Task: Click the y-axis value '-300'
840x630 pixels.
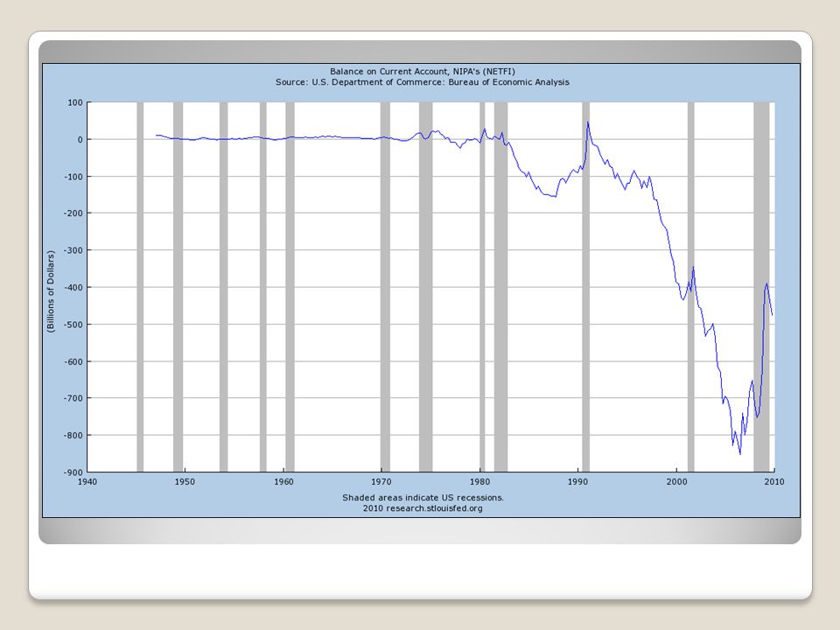Action: tap(73, 250)
